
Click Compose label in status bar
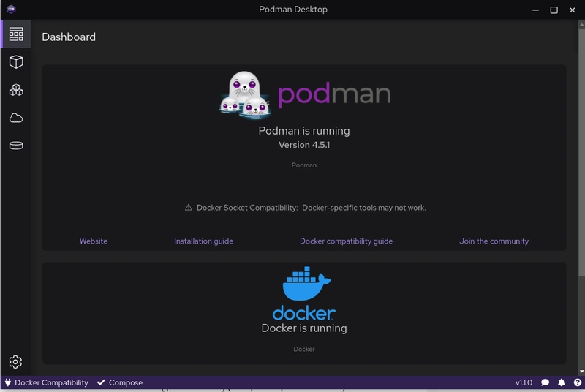point(126,382)
